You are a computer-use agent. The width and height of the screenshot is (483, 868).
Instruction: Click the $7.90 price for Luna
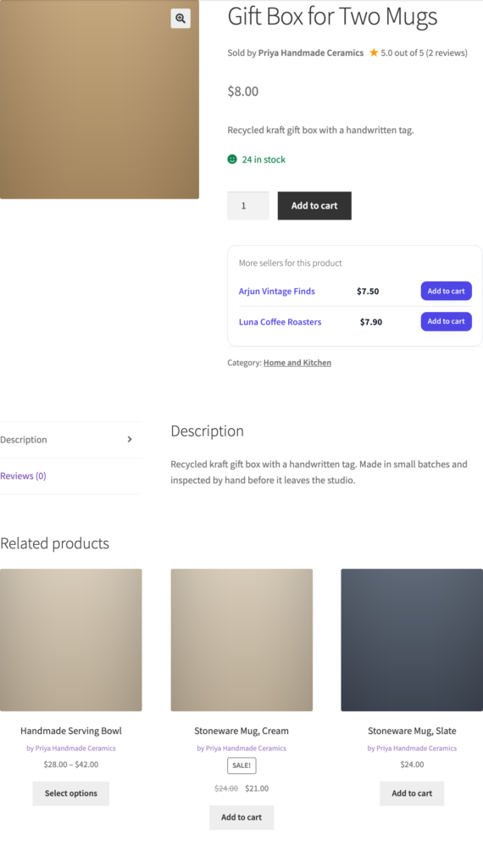370,321
